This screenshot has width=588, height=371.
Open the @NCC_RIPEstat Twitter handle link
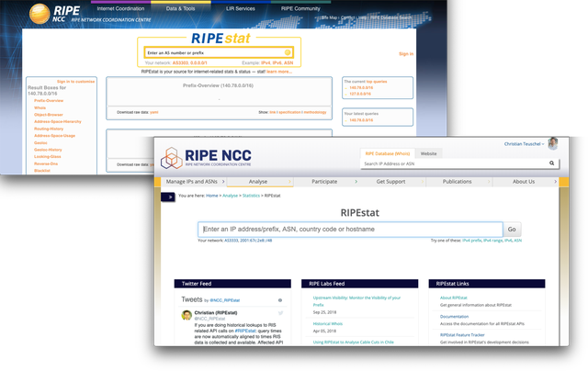[224, 300]
